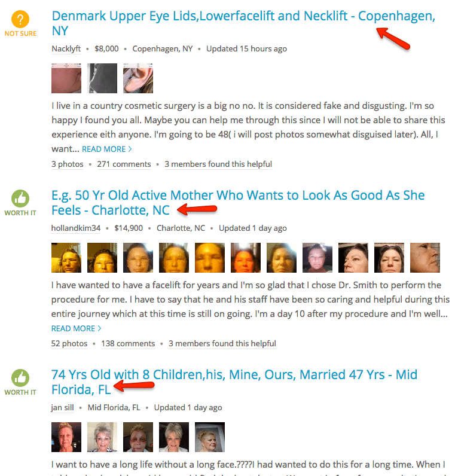This screenshot has width=458, height=476.
Task: Expand the Charlotte review with READ MORE
Action: pos(76,328)
